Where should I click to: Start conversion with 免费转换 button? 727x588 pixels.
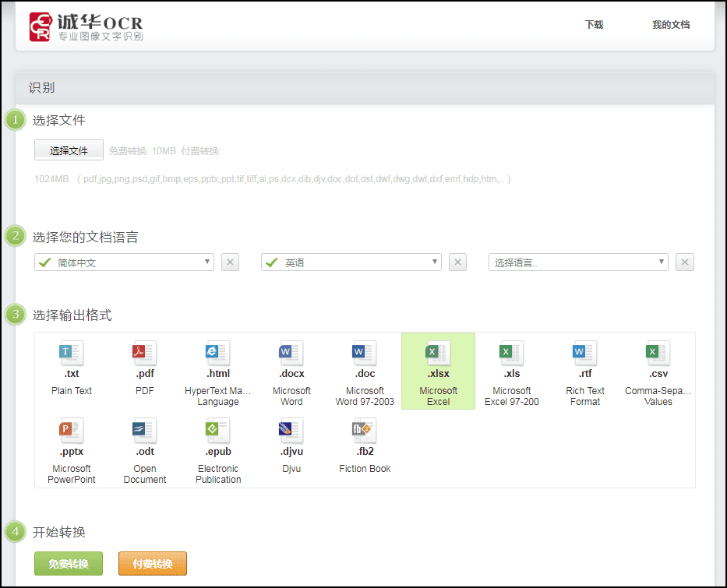(69, 563)
